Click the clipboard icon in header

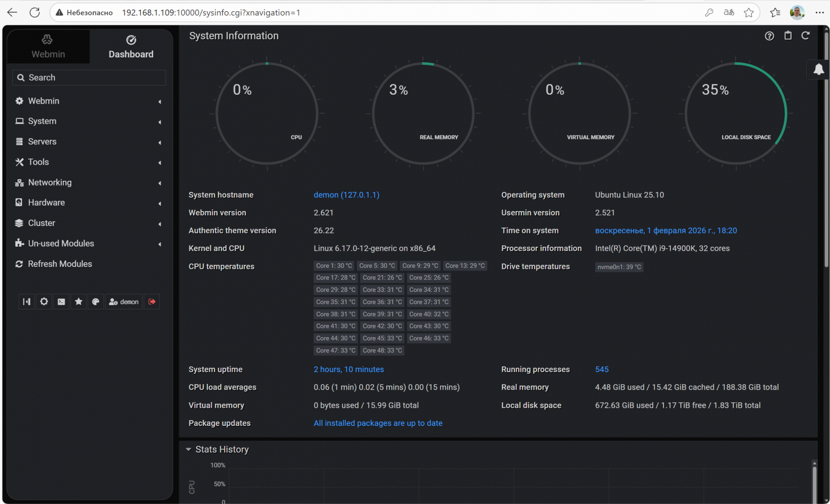point(788,36)
